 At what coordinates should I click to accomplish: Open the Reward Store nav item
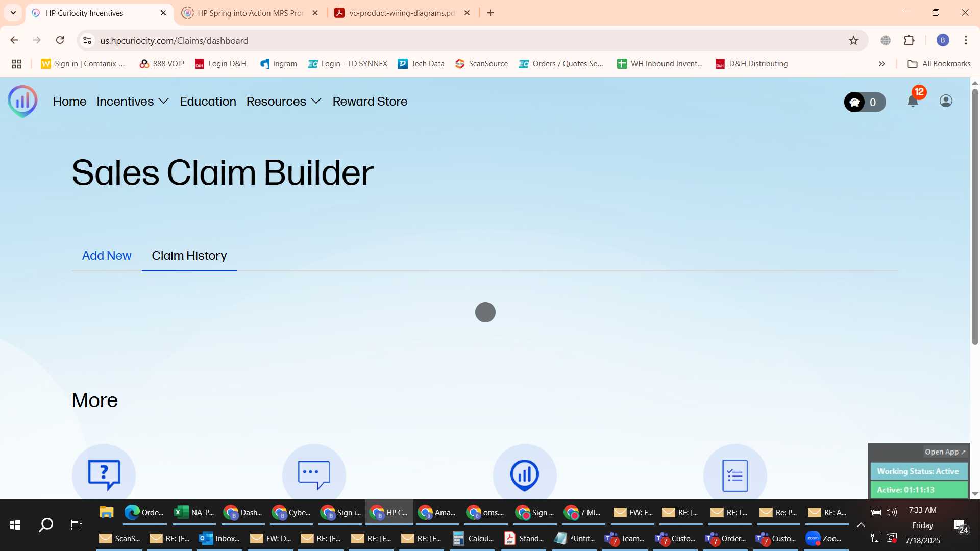(x=370, y=102)
